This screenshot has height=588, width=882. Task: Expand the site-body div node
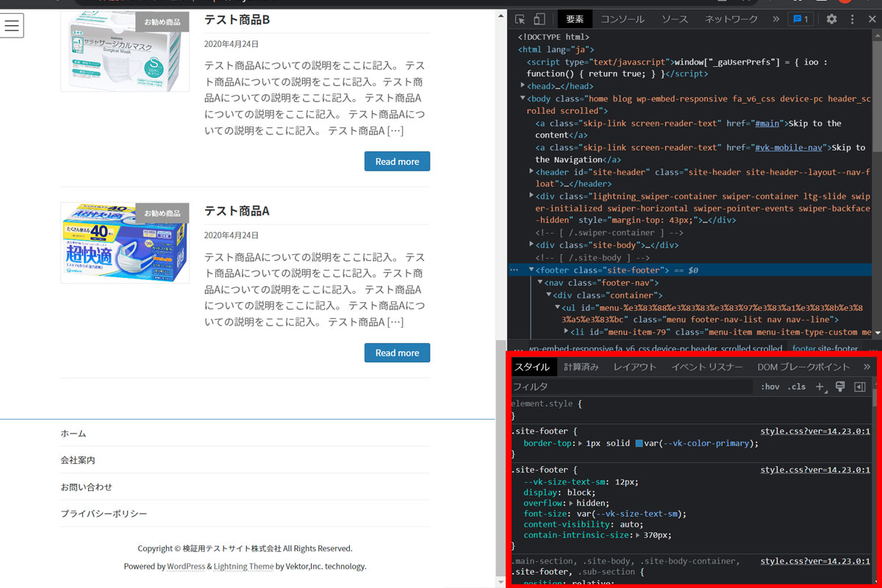coord(531,245)
